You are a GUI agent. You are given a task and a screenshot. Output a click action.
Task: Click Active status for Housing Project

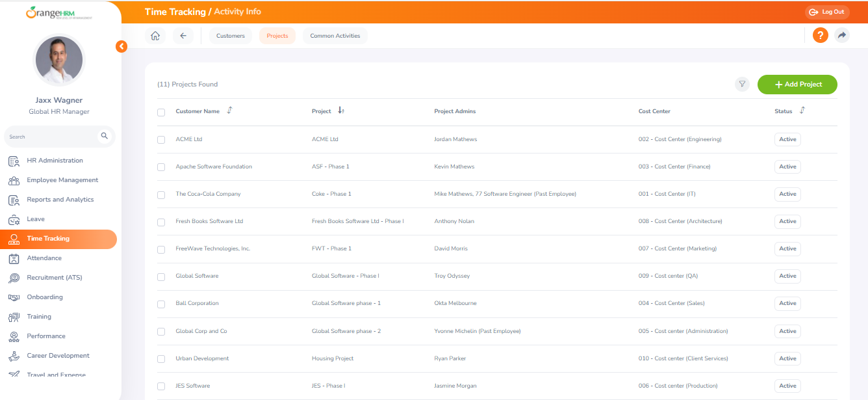pos(787,358)
